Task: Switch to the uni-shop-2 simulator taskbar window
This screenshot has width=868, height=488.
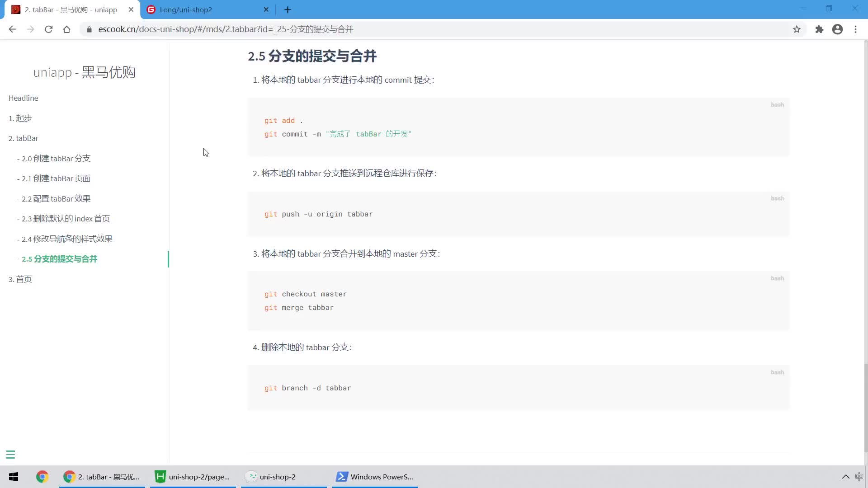Action: (x=284, y=477)
